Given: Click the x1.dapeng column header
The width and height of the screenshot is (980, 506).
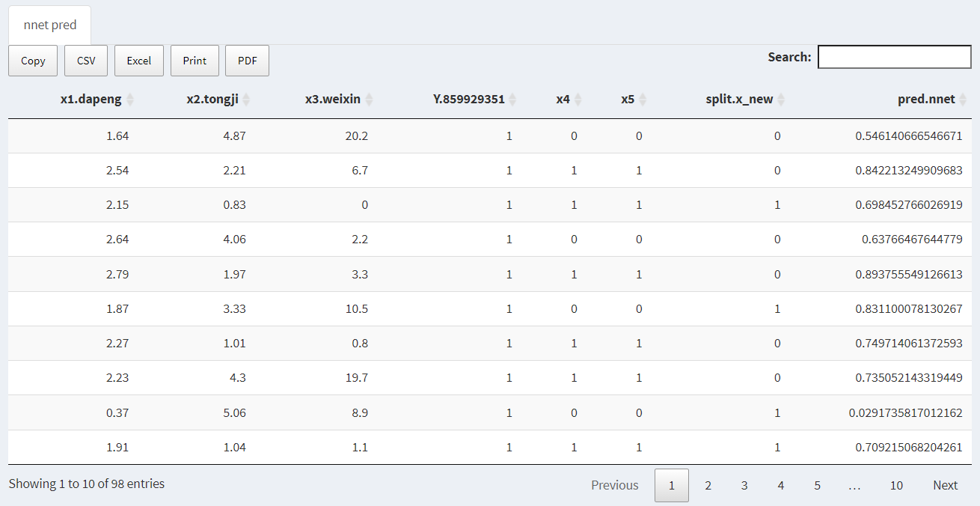Looking at the screenshot, I should [91, 100].
